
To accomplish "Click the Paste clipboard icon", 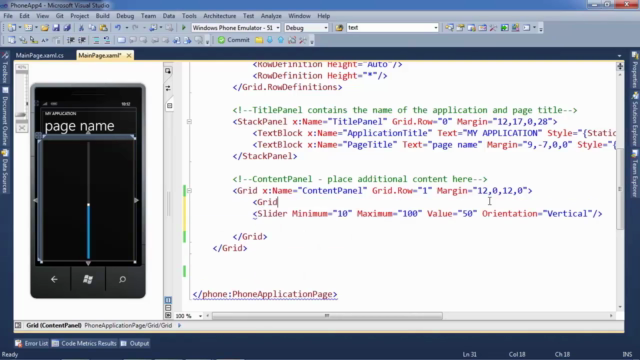I will [104, 28].
